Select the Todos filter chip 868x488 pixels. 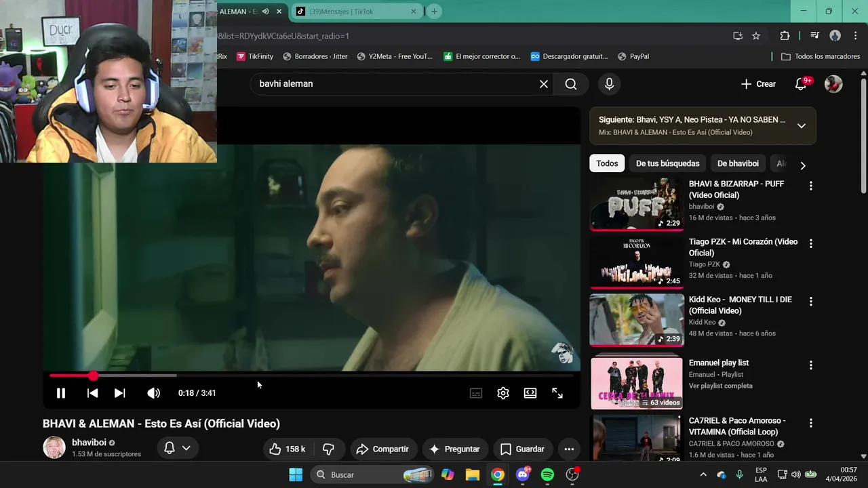[x=607, y=163]
